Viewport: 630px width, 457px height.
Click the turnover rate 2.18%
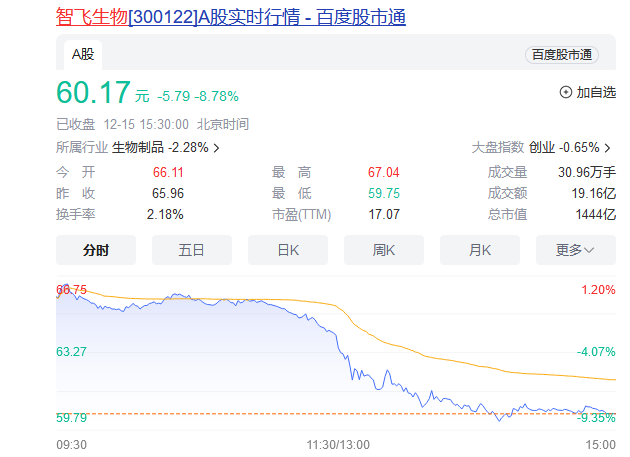point(165,214)
